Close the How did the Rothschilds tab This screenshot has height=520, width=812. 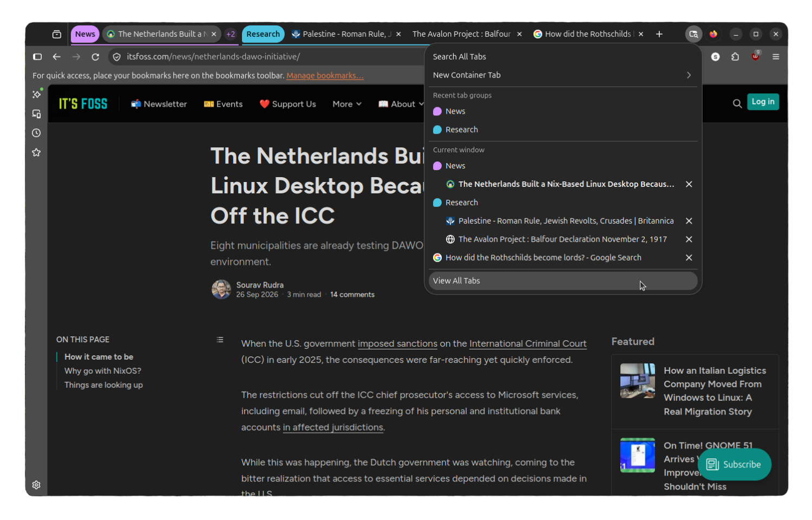coord(641,34)
